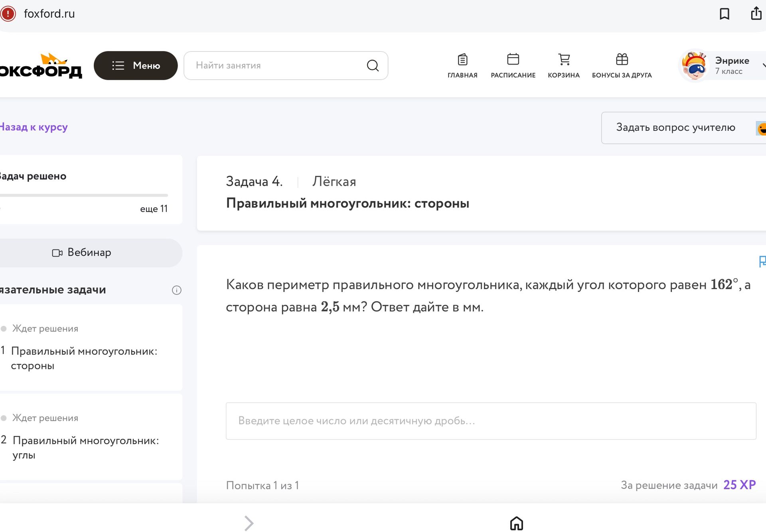This screenshot has width=766, height=532.
Task: Tap the home icon in bottom bar
Action: [x=516, y=523]
